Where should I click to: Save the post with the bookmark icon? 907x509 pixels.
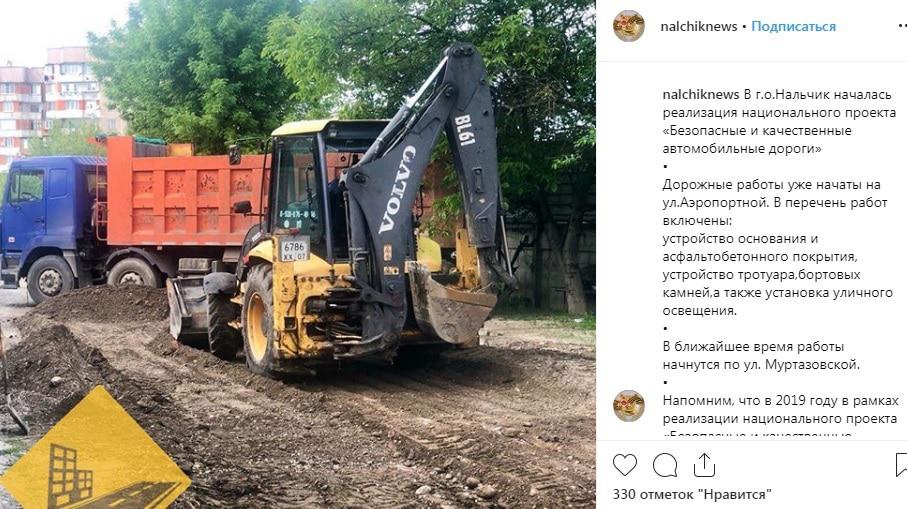click(x=901, y=465)
